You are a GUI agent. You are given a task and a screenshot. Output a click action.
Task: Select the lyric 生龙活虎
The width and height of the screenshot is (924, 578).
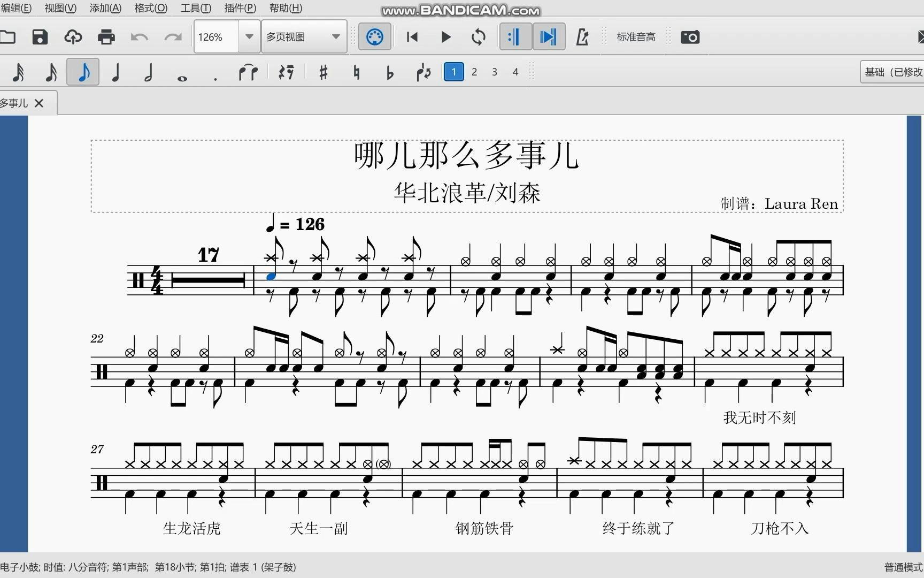tap(191, 528)
